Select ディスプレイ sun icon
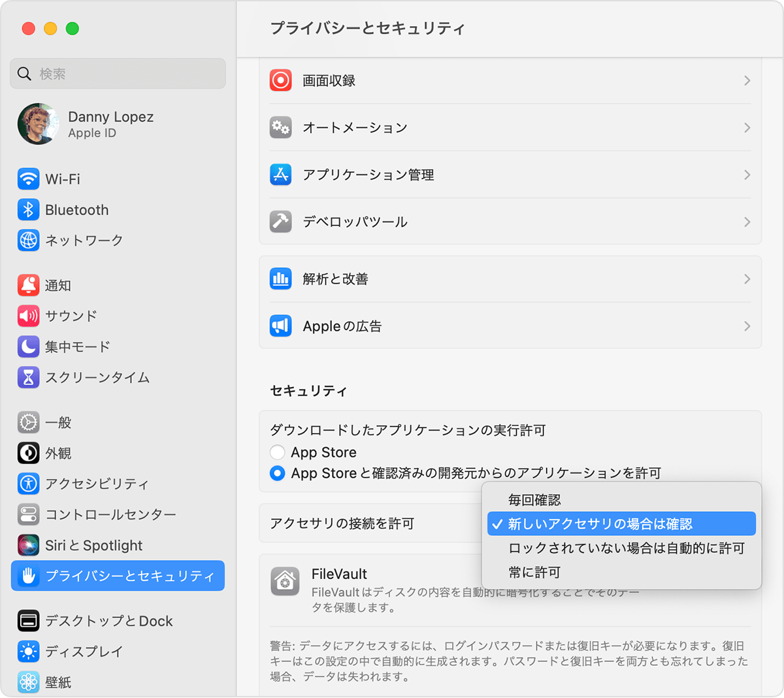 tap(28, 652)
